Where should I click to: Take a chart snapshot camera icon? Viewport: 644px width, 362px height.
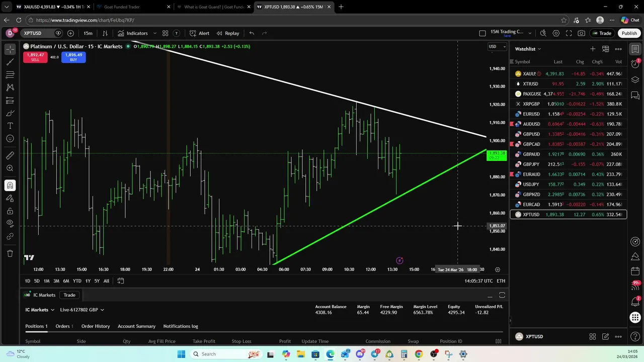582,33
